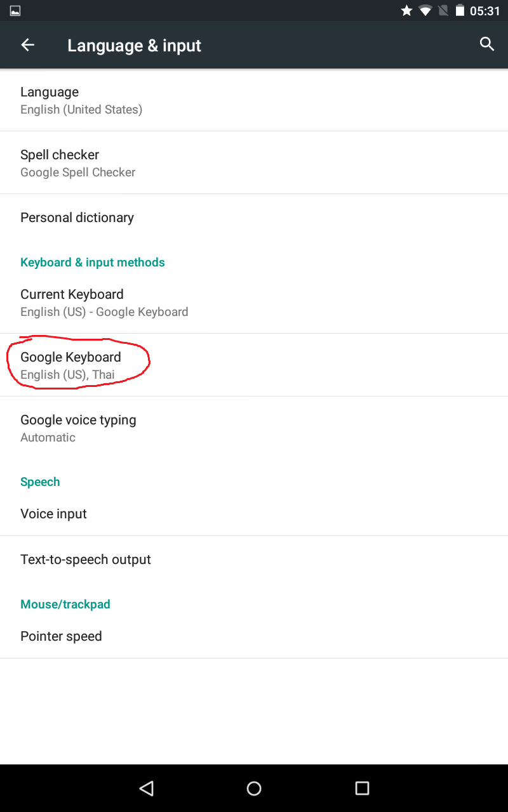Tap the clock showing 05:31

[x=485, y=10]
